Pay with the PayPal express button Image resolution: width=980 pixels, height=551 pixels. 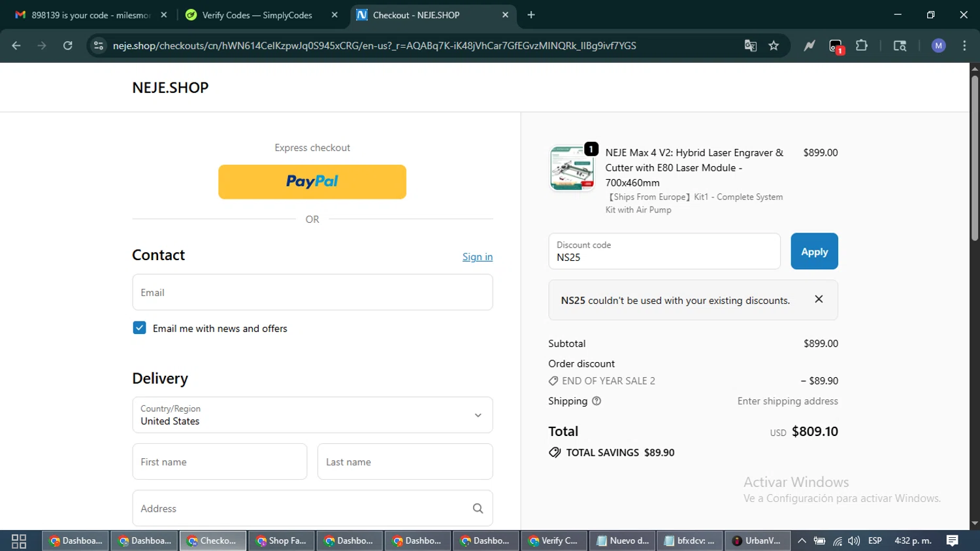click(x=312, y=182)
